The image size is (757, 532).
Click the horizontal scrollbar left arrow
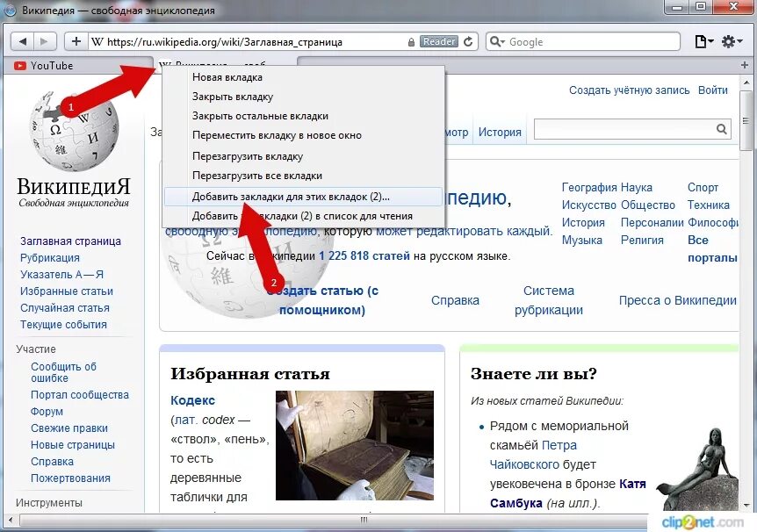point(11,521)
